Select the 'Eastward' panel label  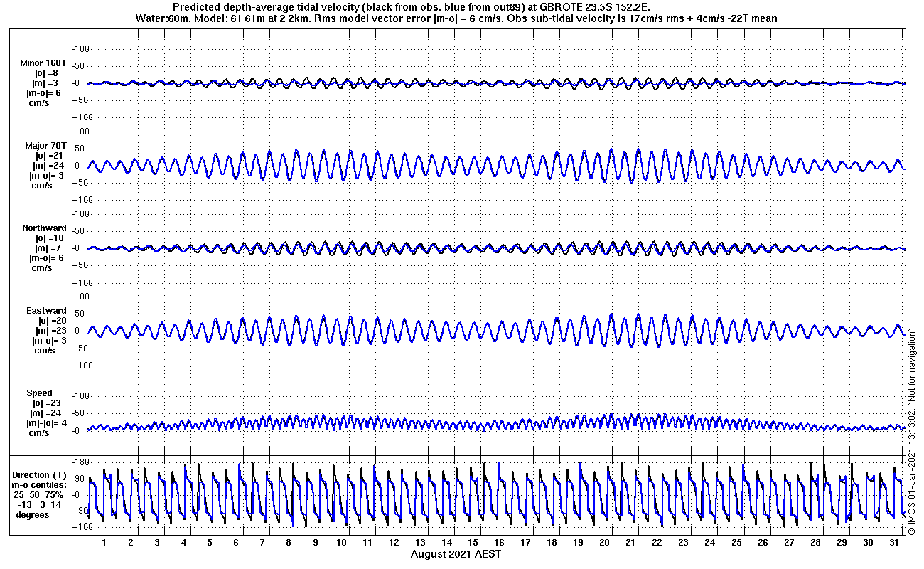(46, 311)
